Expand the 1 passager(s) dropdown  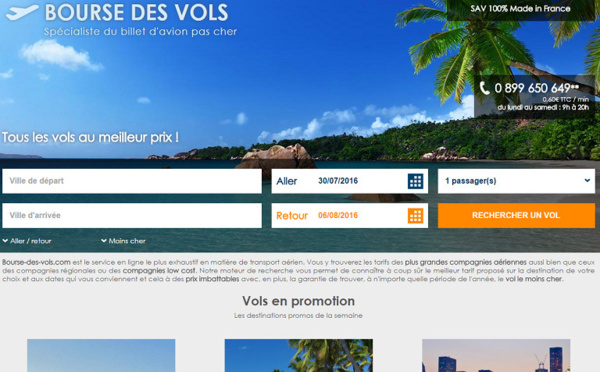(x=516, y=181)
